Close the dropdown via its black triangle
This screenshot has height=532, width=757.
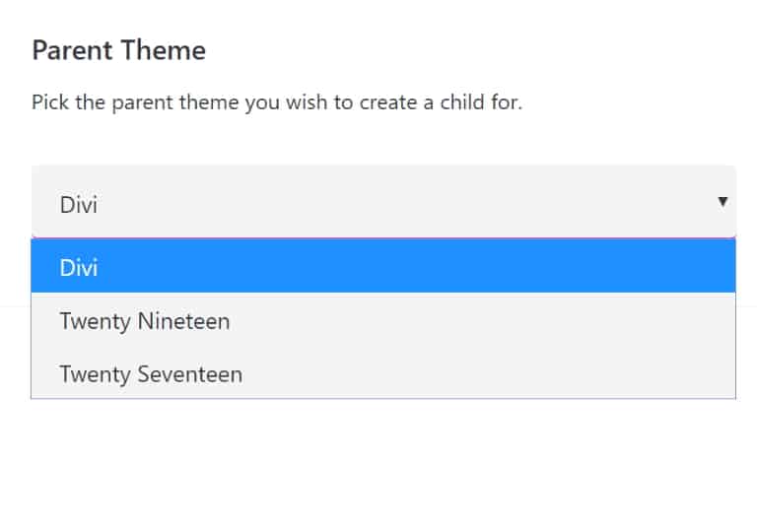click(x=723, y=201)
